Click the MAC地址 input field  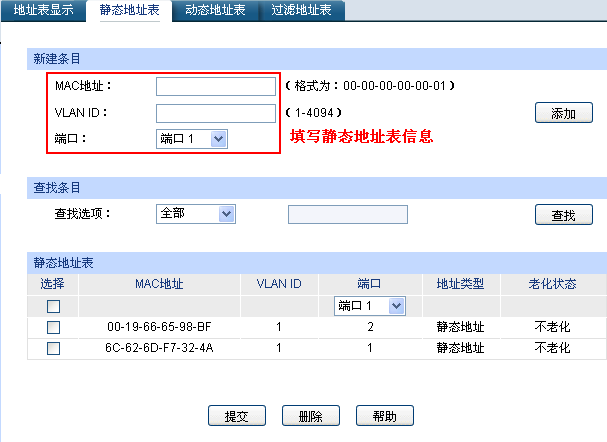pyautogui.click(x=216, y=86)
